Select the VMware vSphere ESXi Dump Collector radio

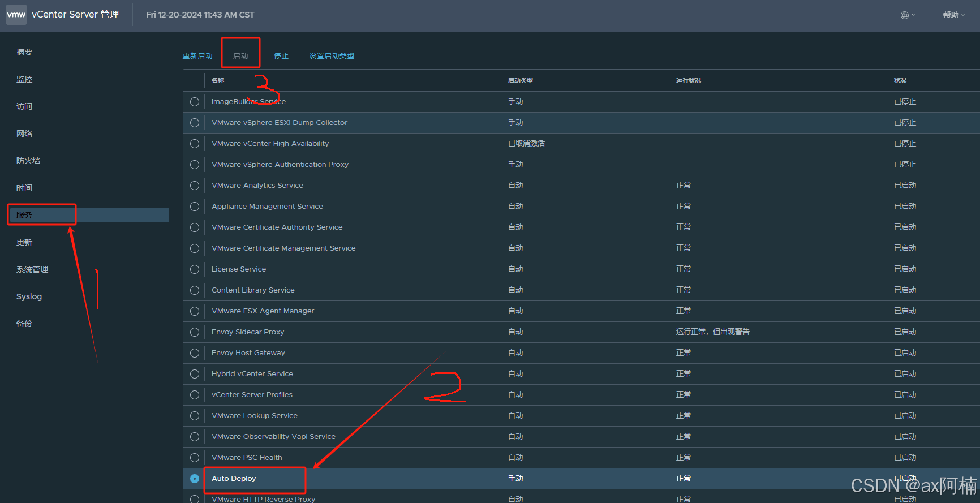click(195, 123)
